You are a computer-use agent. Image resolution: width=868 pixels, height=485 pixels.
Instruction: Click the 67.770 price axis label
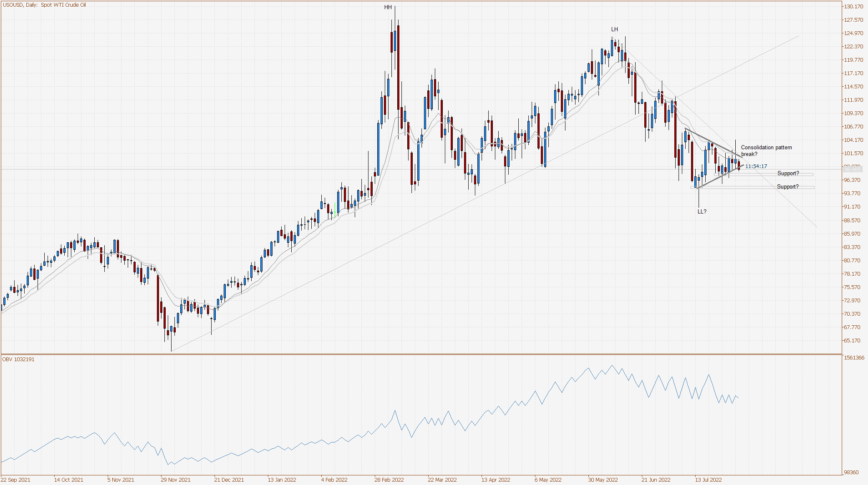click(x=852, y=327)
